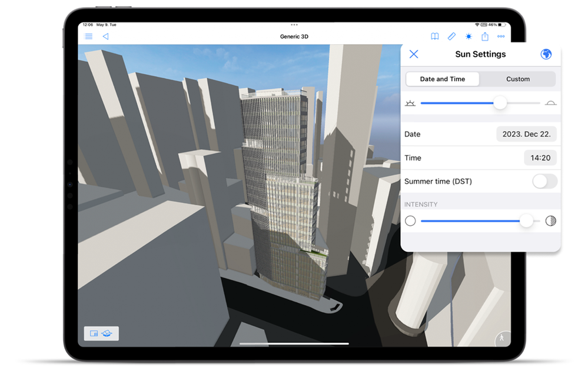The width and height of the screenshot is (588, 374).
Task: Open the 2D floor plan view icon
Action: 94,333
